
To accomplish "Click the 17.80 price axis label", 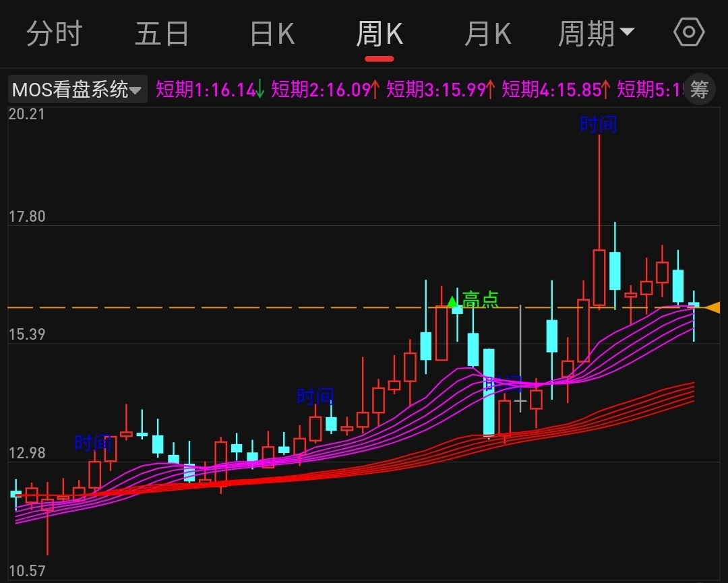I will (x=27, y=217).
